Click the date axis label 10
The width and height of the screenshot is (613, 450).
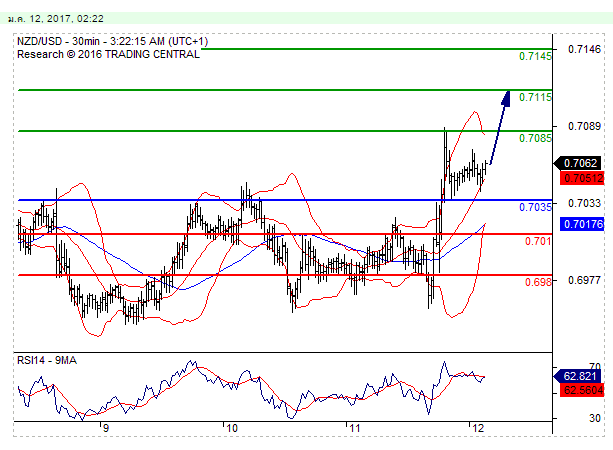[232, 428]
